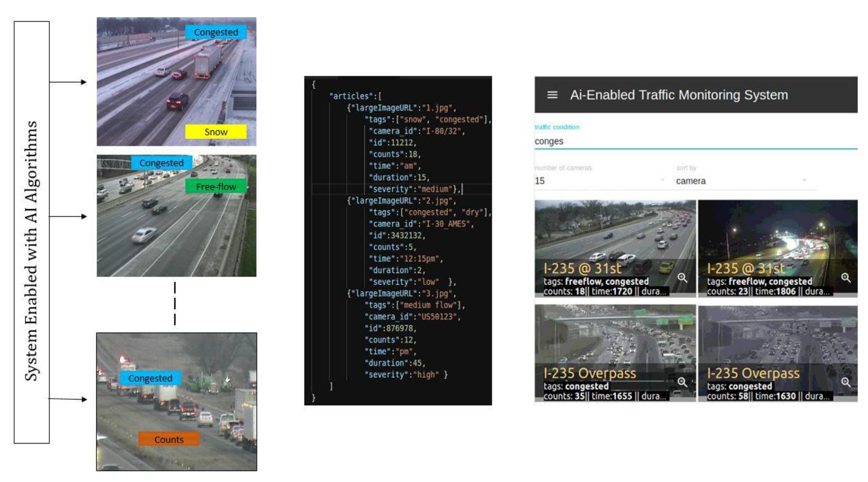The image size is (868, 482).
Task: Expand the number of cameras dropdown arrow
Action: point(663,180)
